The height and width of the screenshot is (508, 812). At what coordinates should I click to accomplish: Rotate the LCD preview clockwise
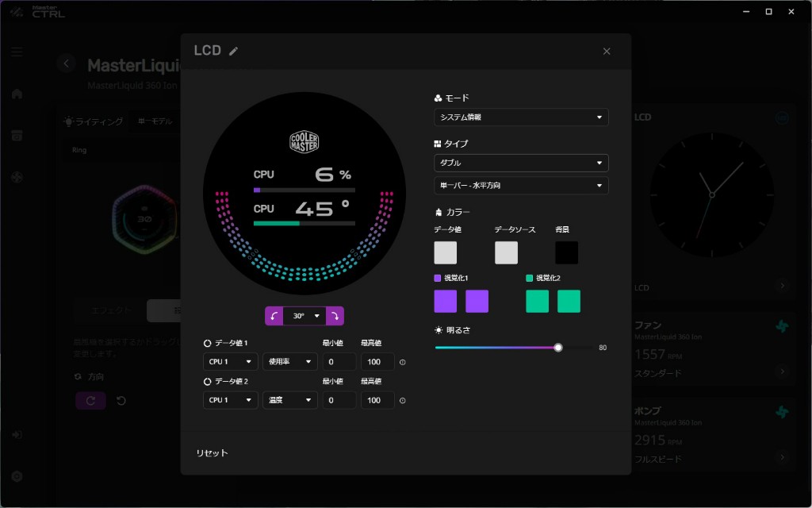pos(335,316)
